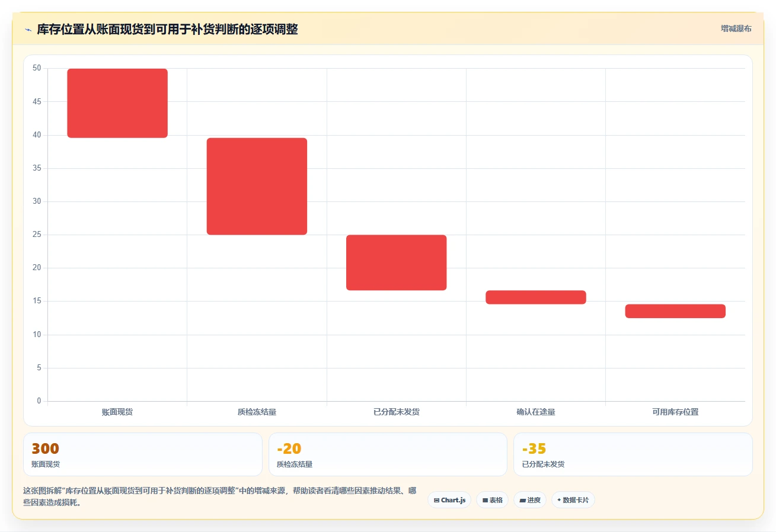Click the 增减瀑布 label in the header

(x=736, y=29)
